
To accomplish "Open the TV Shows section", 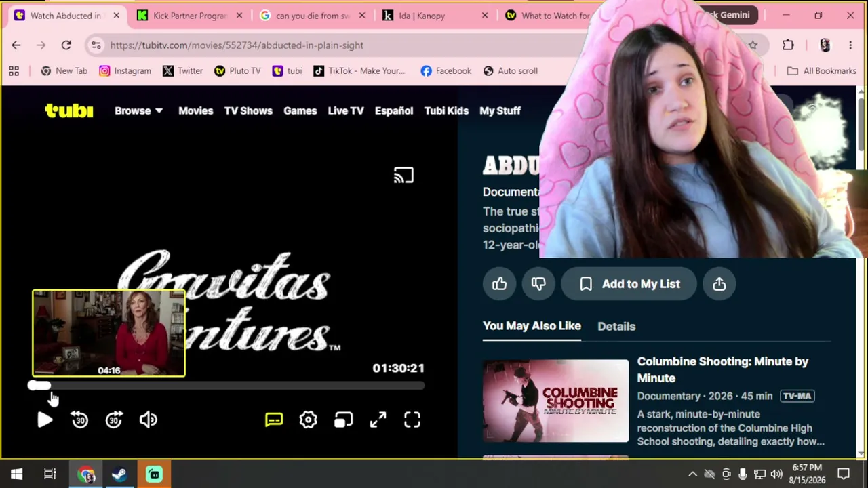I will point(248,110).
